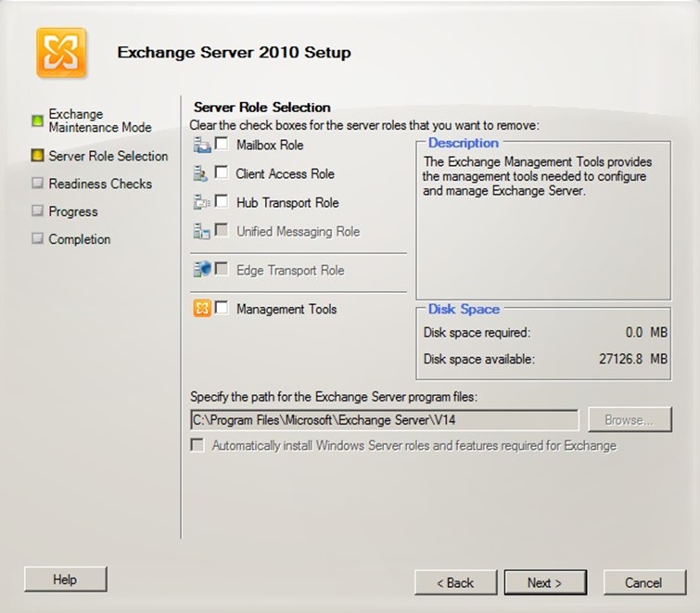Click the Management Tools label
Viewport: 700px width, 613px height.
click(286, 309)
